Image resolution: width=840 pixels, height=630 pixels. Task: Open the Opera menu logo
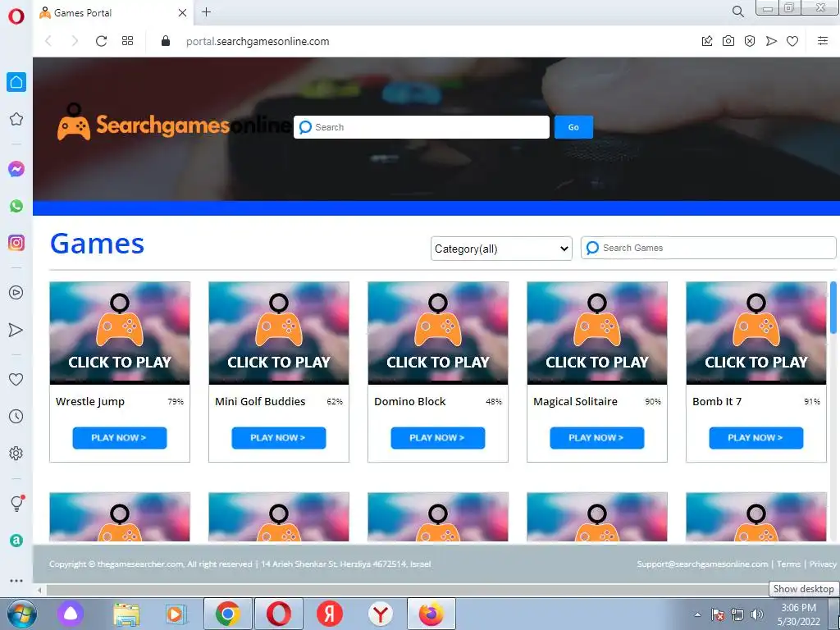tap(16, 16)
